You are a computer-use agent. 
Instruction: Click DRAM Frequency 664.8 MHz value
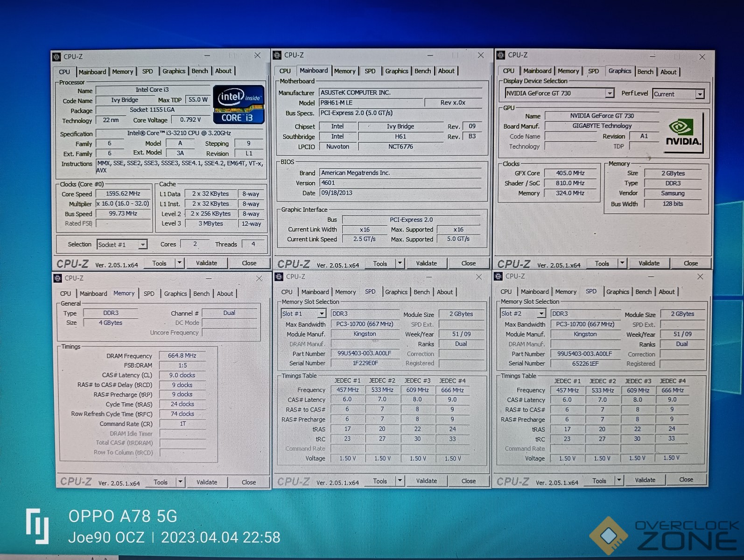click(182, 356)
